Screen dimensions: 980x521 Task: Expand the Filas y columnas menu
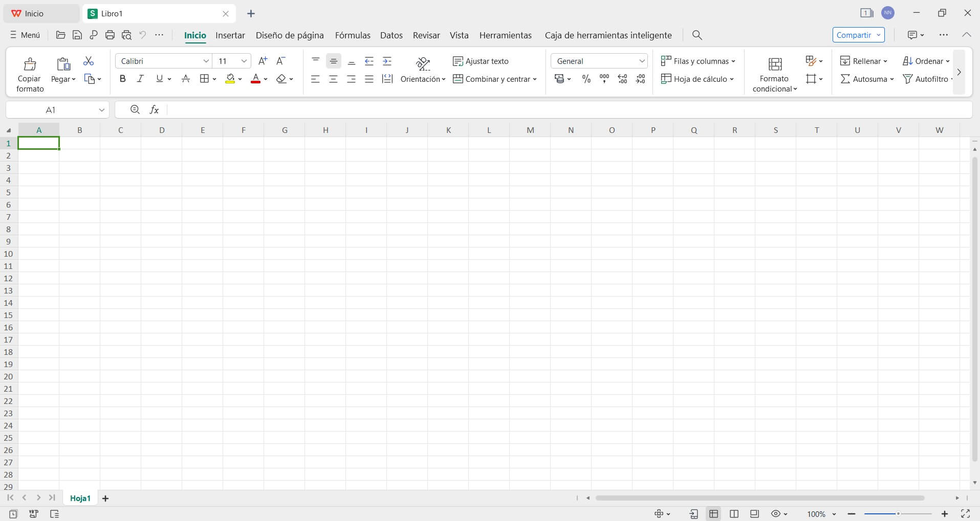point(698,61)
